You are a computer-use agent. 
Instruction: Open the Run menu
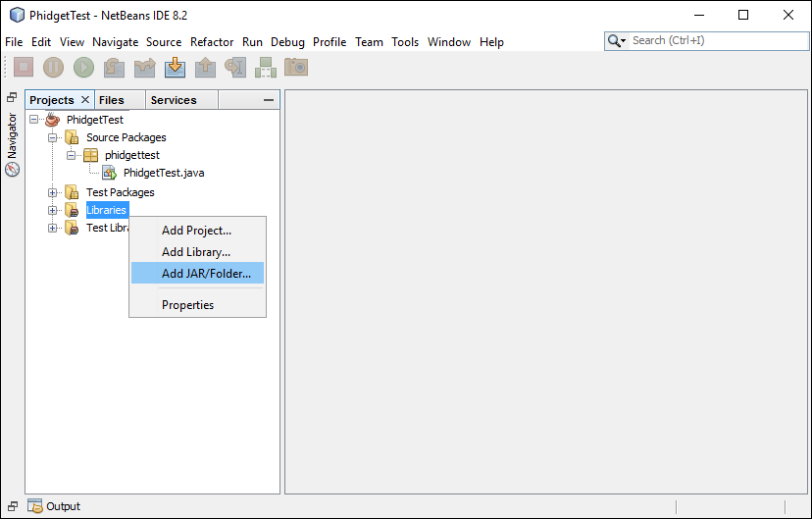click(252, 42)
